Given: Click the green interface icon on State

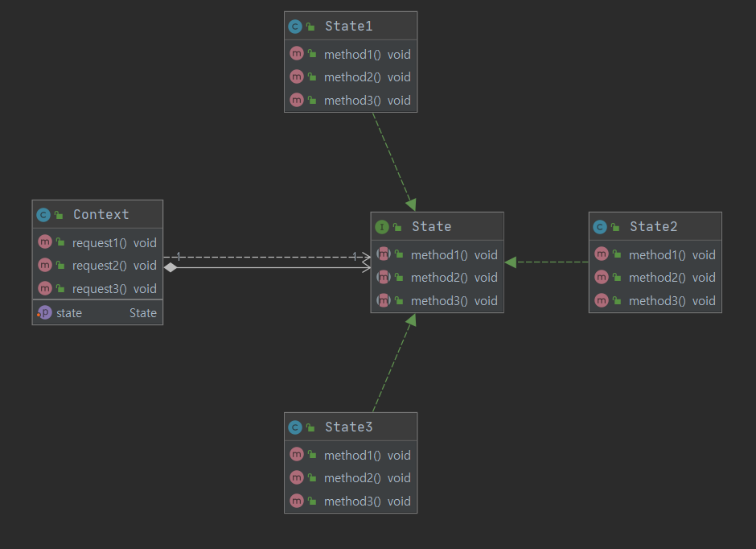Looking at the screenshot, I should point(381,227).
